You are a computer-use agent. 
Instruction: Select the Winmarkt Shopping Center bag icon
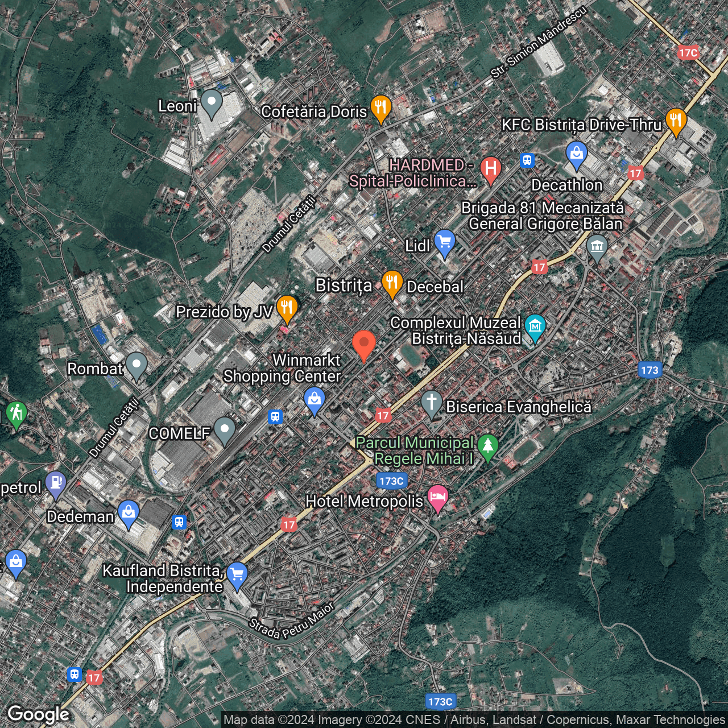(x=314, y=399)
